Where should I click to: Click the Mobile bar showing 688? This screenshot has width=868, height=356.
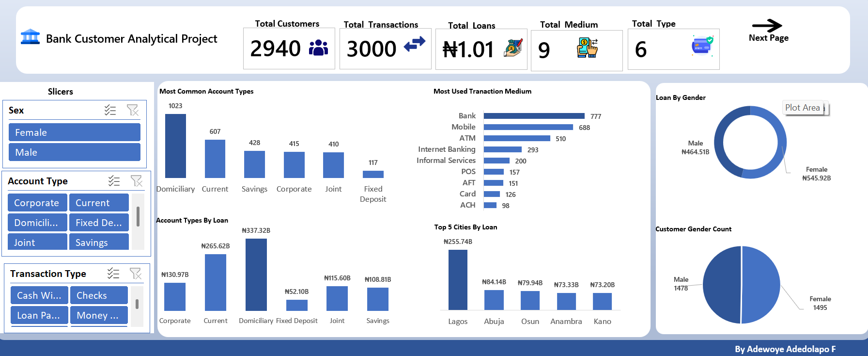coord(528,127)
